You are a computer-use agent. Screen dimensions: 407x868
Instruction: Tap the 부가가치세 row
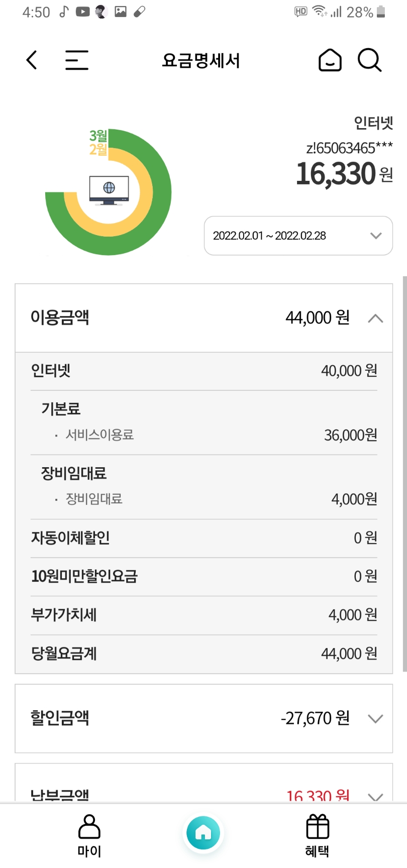[x=203, y=615]
